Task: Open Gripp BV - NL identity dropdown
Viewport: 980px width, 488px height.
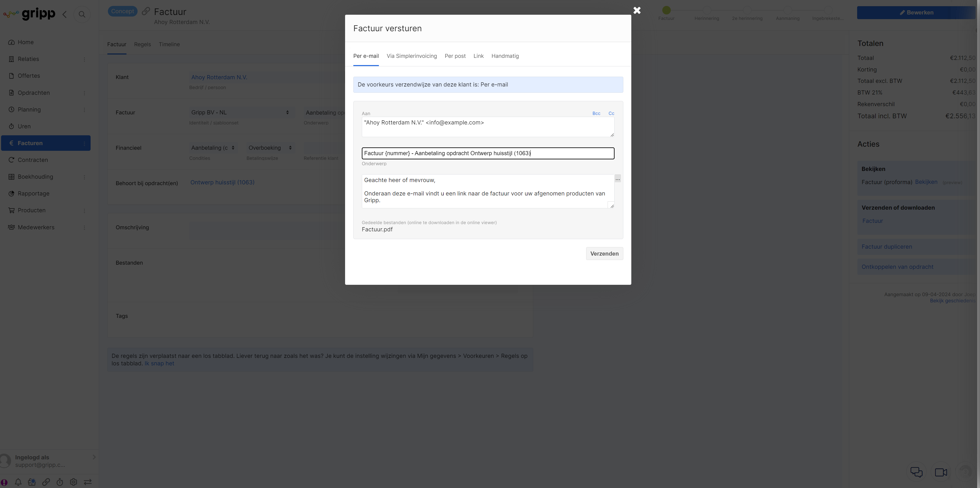Action: coord(241,113)
